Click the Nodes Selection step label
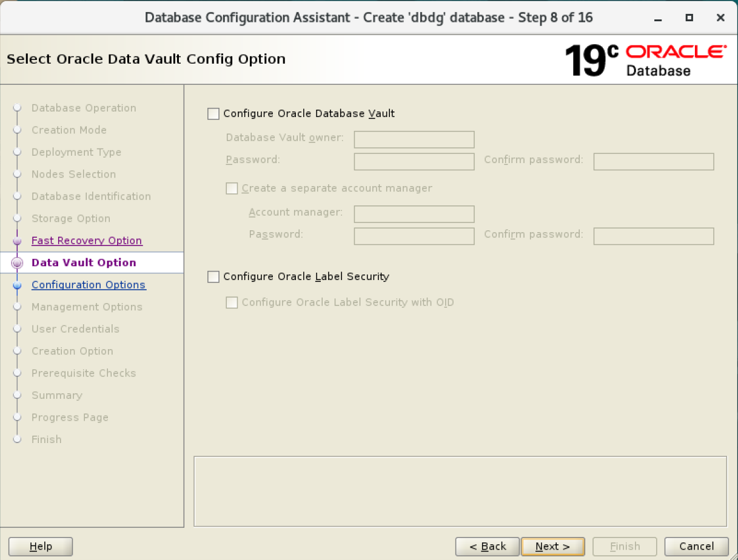738x560 pixels. (x=73, y=175)
